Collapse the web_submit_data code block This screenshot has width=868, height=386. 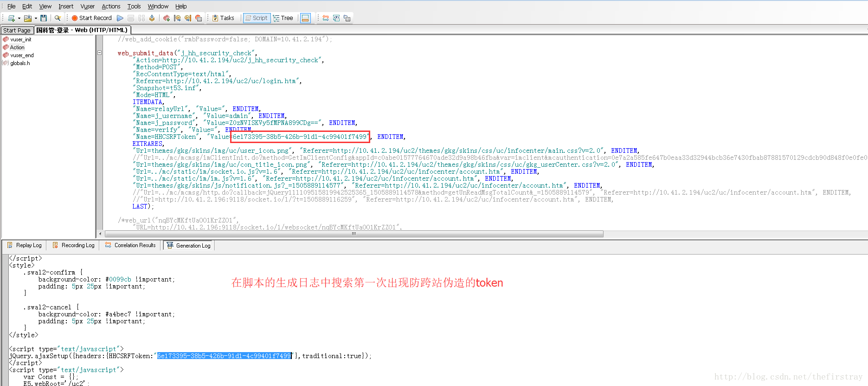pos(99,53)
